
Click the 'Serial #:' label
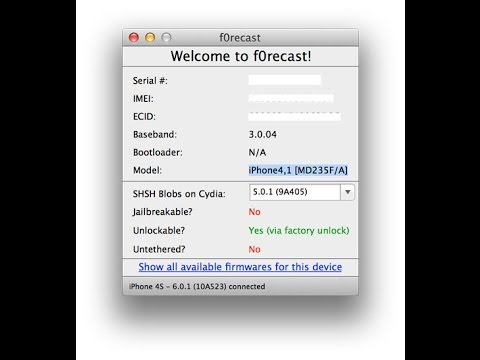[150, 81]
